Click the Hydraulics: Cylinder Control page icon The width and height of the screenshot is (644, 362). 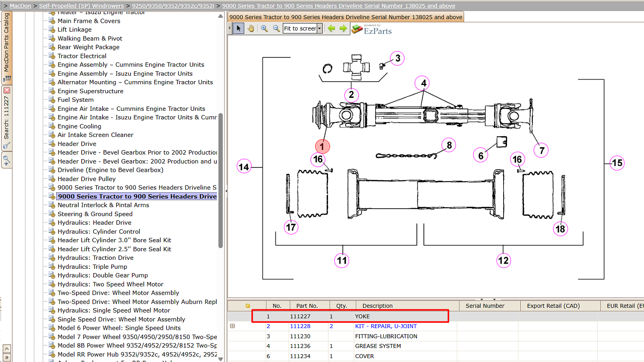pos(52,231)
